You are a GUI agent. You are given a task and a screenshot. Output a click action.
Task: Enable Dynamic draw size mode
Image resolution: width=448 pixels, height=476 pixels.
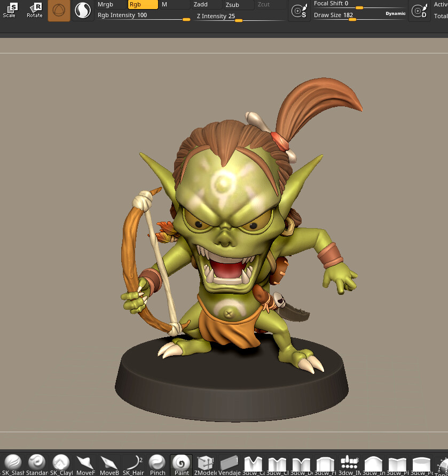pyautogui.click(x=395, y=14)
